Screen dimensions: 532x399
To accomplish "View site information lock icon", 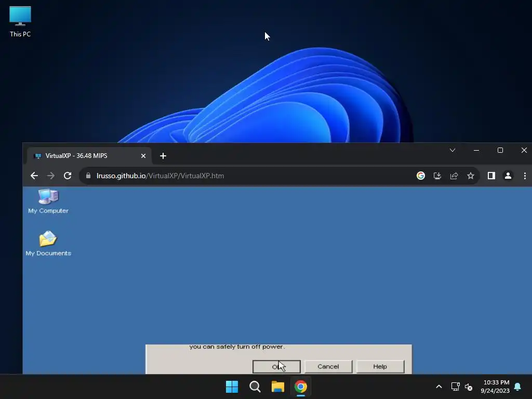I will [88, 176].
